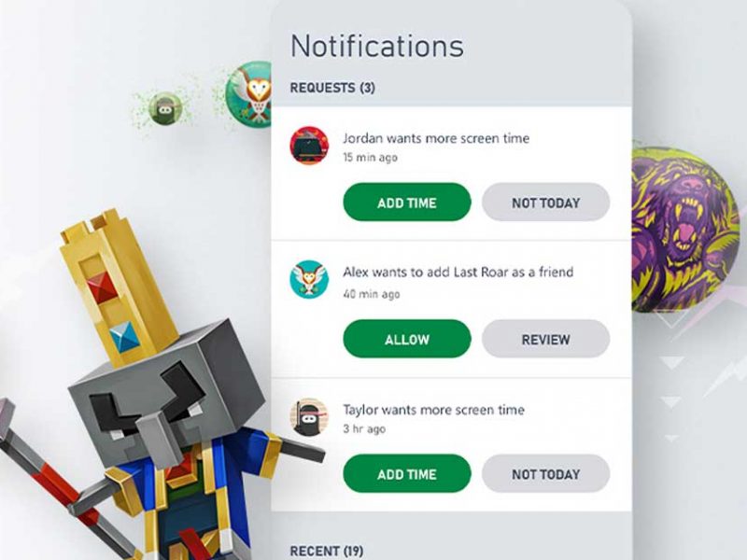Decline Jordan's request with Not Today
747x560 pixels.
click(x=545, y=203)
